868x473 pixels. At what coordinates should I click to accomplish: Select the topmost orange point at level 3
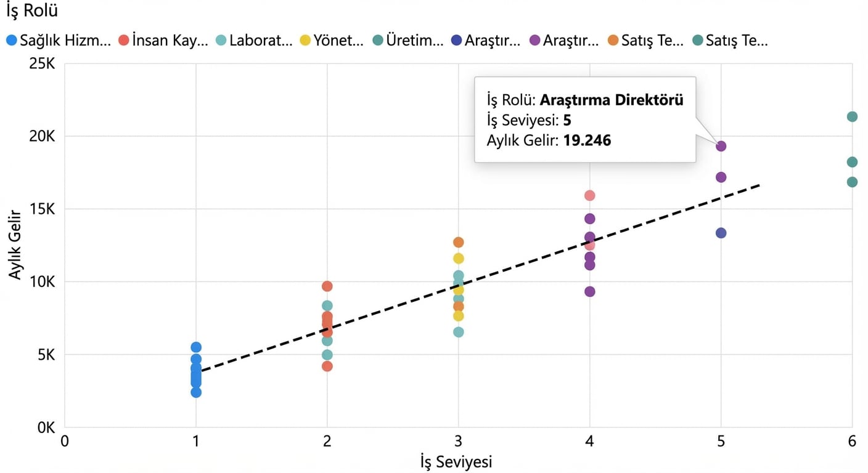[x=458, y=243]
